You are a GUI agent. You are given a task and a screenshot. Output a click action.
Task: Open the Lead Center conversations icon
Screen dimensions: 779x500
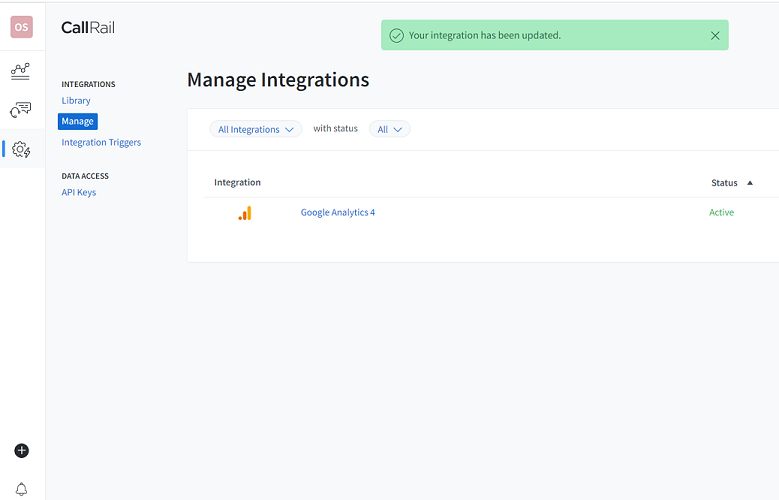point(20,109)
